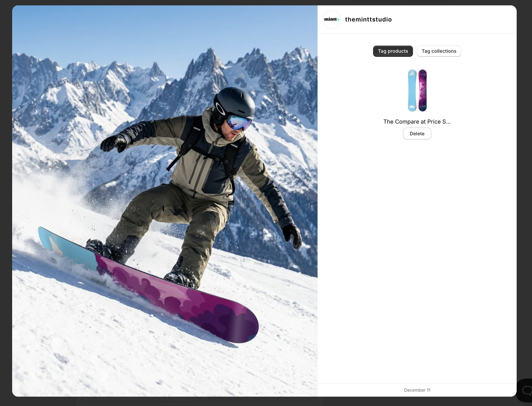Delete the tagged Compare at Price product
The height and width of the screenshot is (406, 532).
(x=417, y=134)
